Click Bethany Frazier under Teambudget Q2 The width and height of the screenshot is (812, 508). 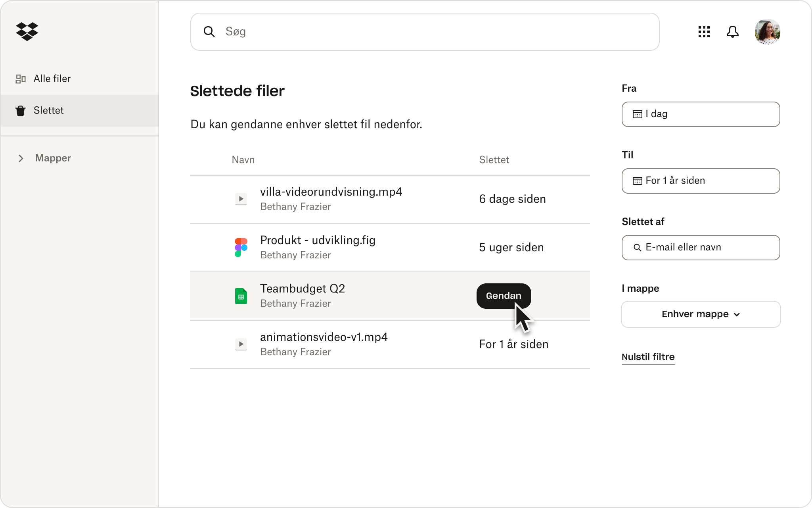point(295,304)
